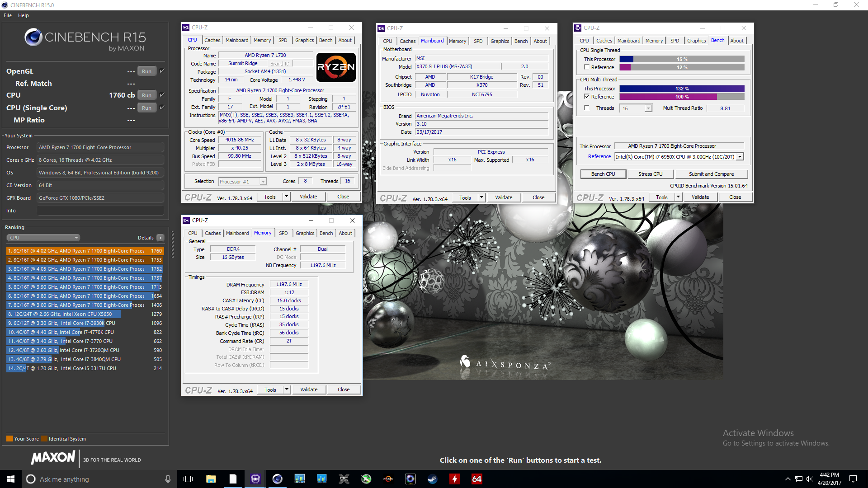The height and width of the screenshot is (488, 868).
Task: Expand Tools arrow in CPU-Z CPU window
Action: click(x=286, y=197)
